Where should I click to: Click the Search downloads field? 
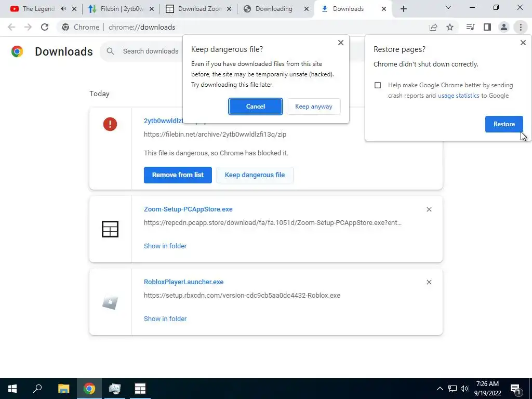coord(151,51)
